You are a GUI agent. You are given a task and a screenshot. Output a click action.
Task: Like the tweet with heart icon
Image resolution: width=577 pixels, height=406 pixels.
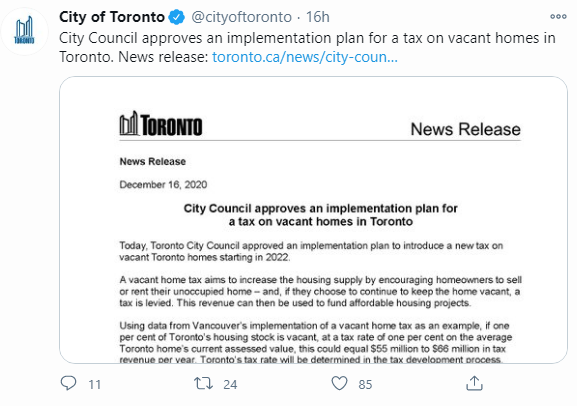tap(339, 383)
